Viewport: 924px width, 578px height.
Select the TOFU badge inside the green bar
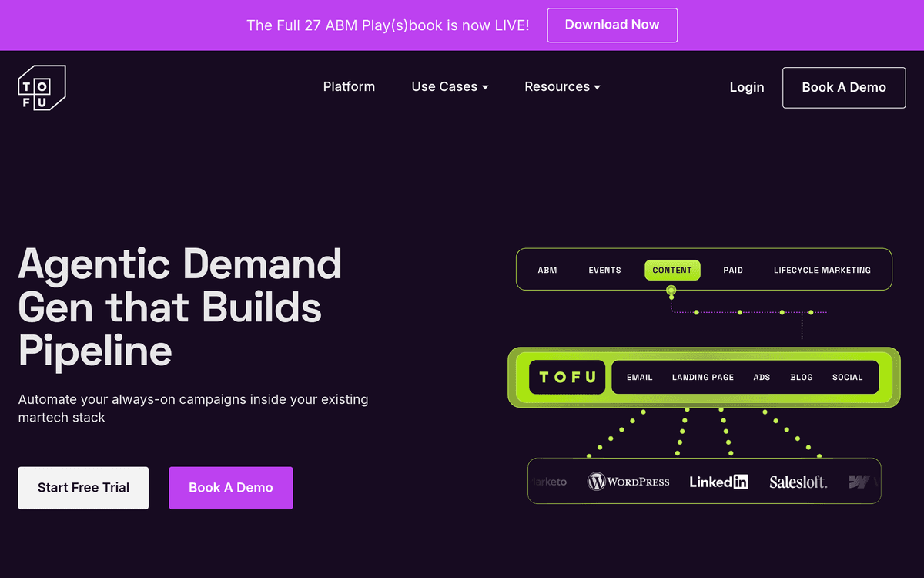coord(567,377)
